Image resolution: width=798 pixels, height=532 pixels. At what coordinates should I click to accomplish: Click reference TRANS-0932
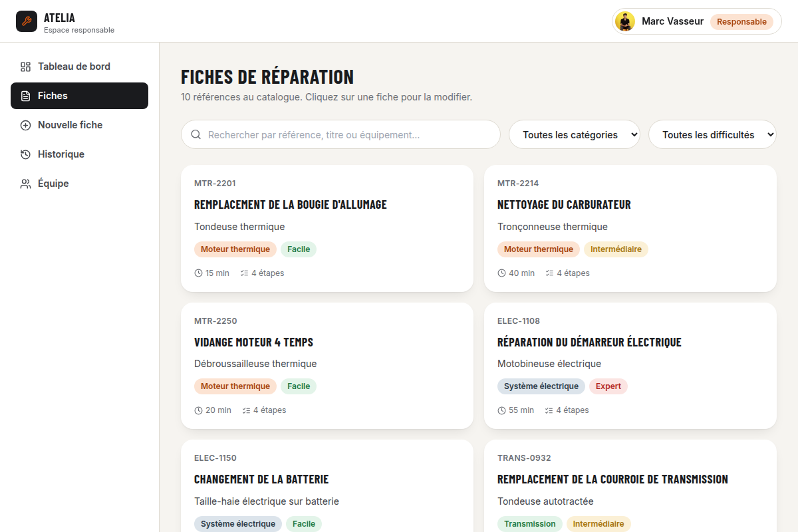pos(524,458)
